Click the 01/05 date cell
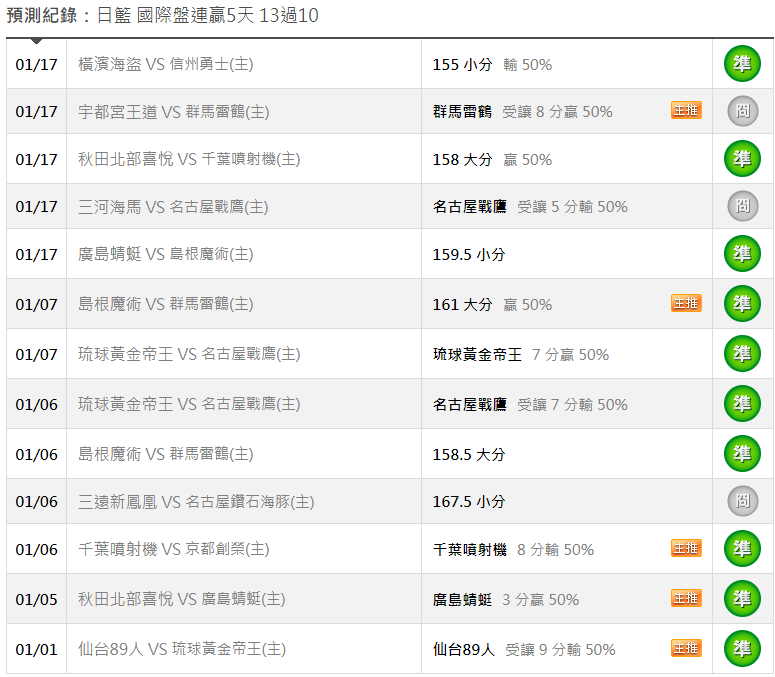 [37, 599]
